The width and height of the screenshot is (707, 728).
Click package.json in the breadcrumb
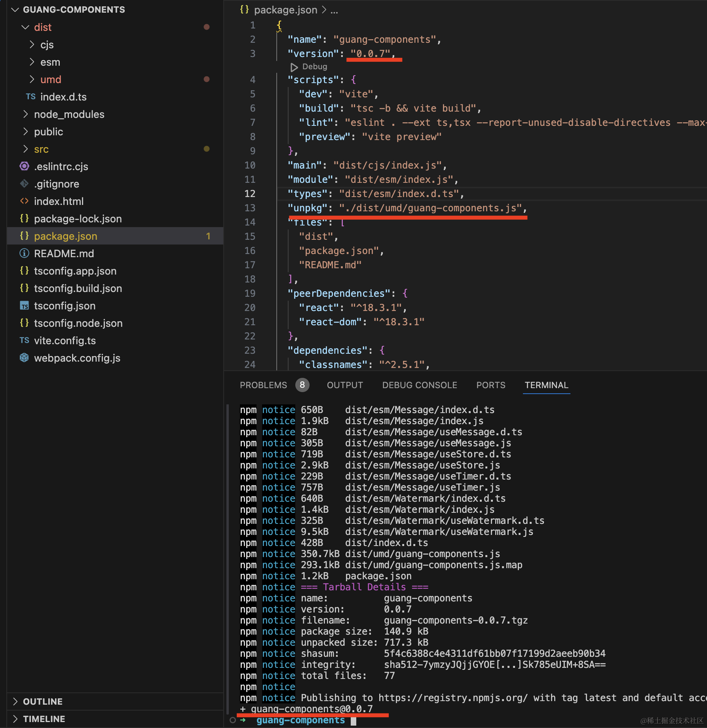(285, 10)
